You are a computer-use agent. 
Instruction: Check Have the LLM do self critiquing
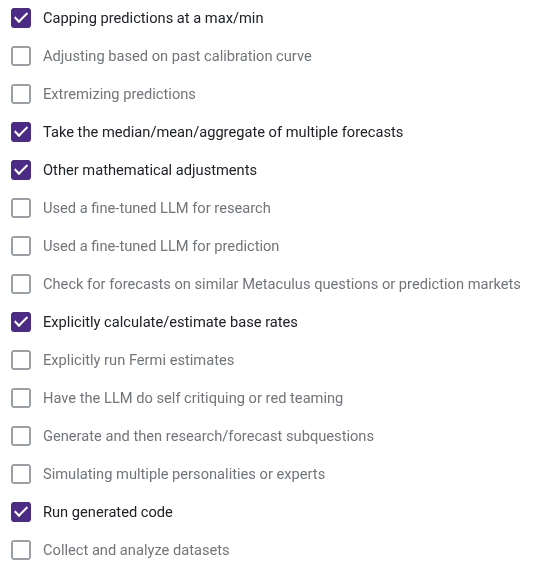[x=21, y=398]
